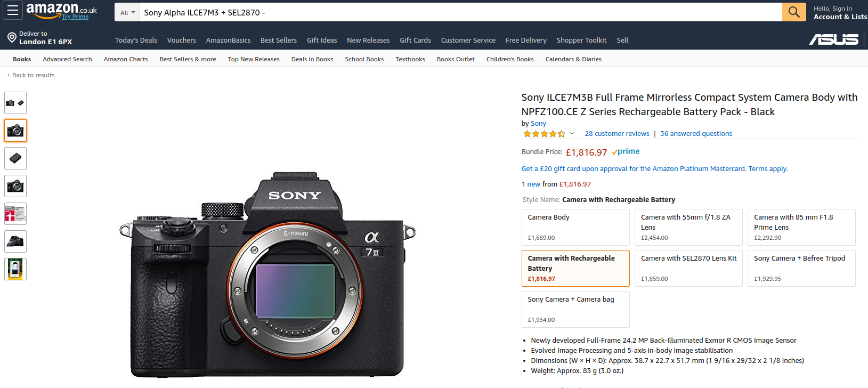The height and width of the screenshot is (388, 868).
Task: Click the Try Prime link
Action: click(75, 17)
